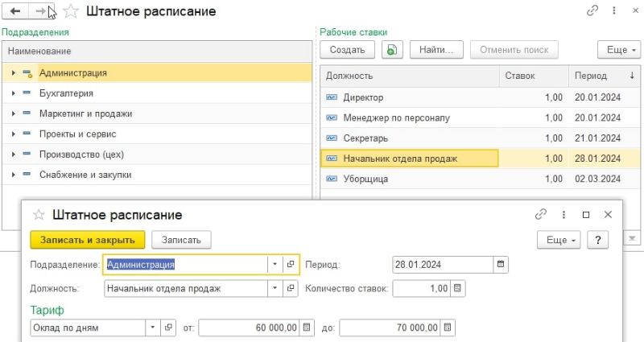This screenshot has width=644, height=342.
Task: Expand Администрация tree node
Action: 14,73
